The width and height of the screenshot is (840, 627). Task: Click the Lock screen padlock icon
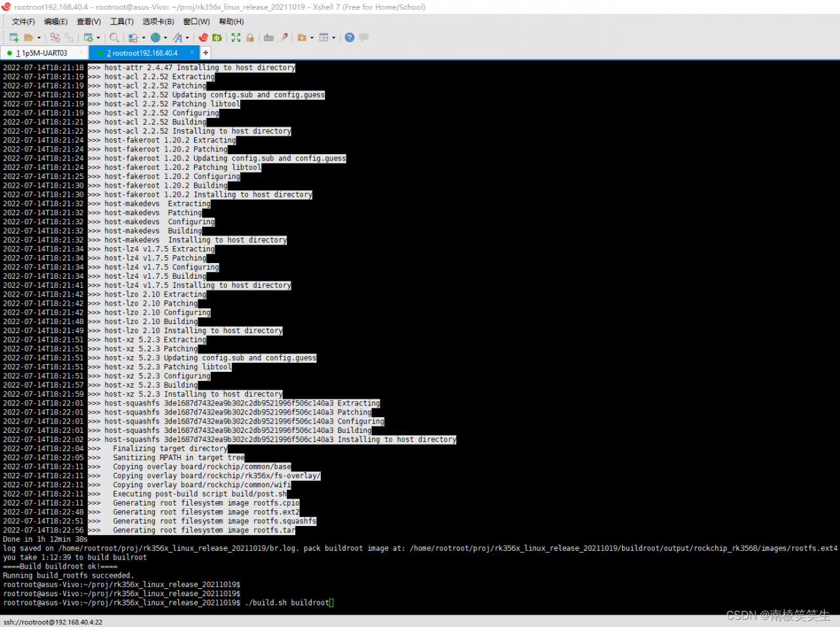pyautogui.click(x=250, y=37)
